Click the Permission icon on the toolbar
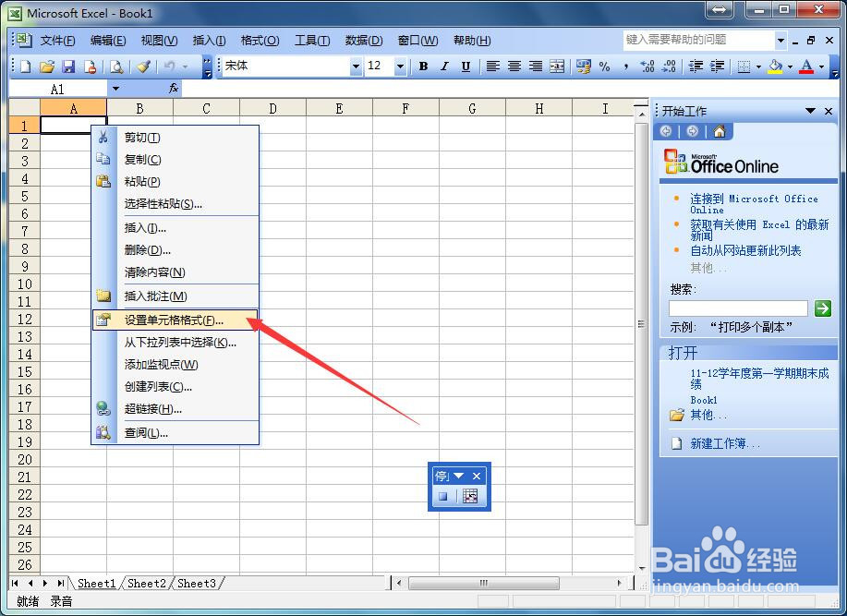This screenshot has height=616, width=847. pyautogui.click(x=91, y=66)
